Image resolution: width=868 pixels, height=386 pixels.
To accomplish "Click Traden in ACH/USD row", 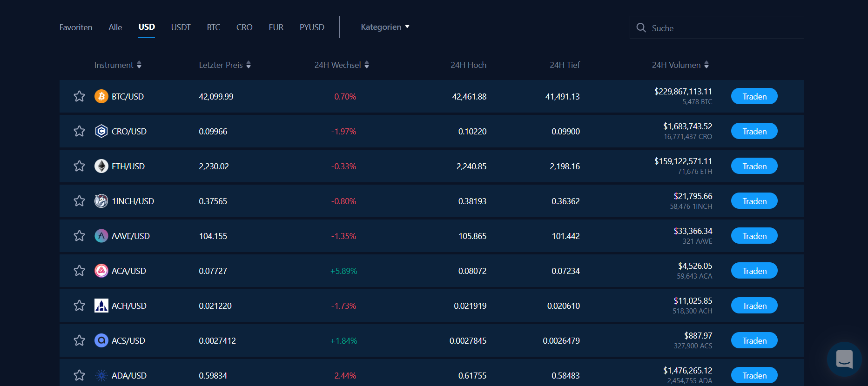I will [x=754, y=306].
